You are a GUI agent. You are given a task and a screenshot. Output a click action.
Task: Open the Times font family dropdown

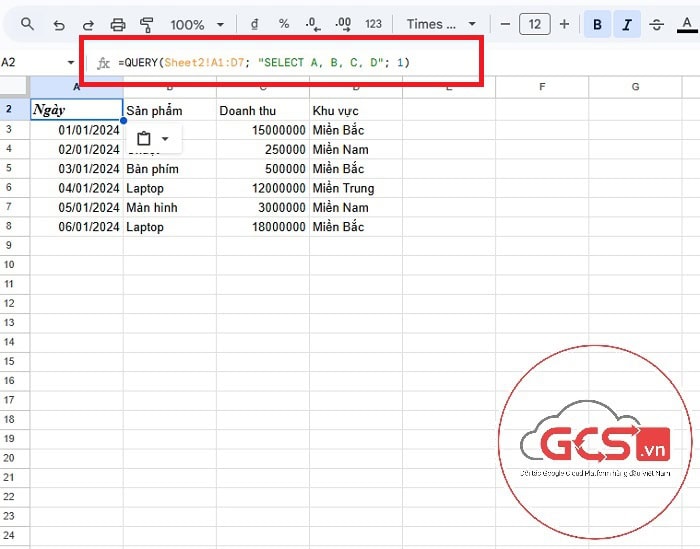pyautogui.click(x=441, y=24)
